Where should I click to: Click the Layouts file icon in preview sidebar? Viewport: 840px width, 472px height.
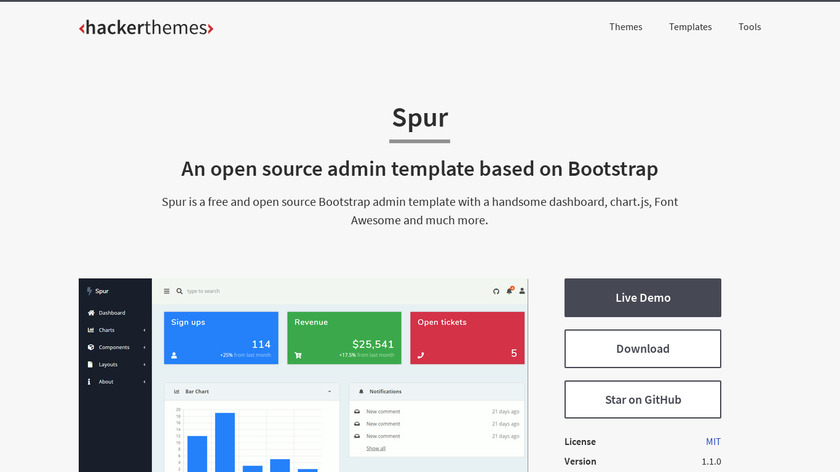[x=90, y=364]
